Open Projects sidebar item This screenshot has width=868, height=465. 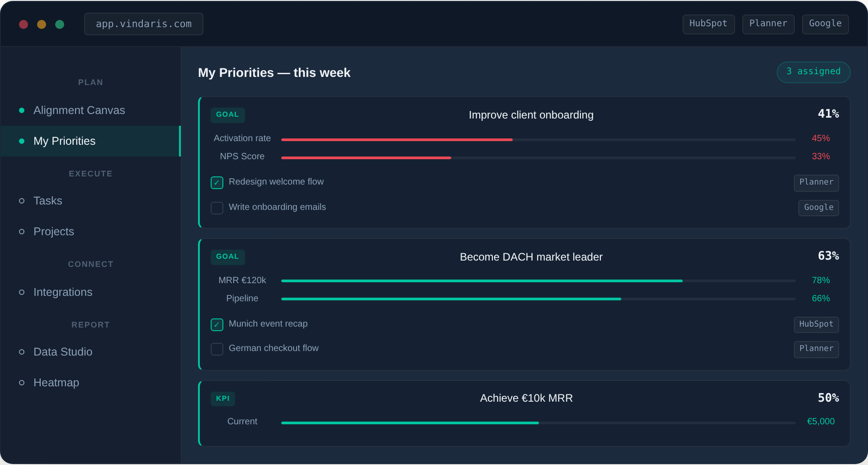point(90,232)
